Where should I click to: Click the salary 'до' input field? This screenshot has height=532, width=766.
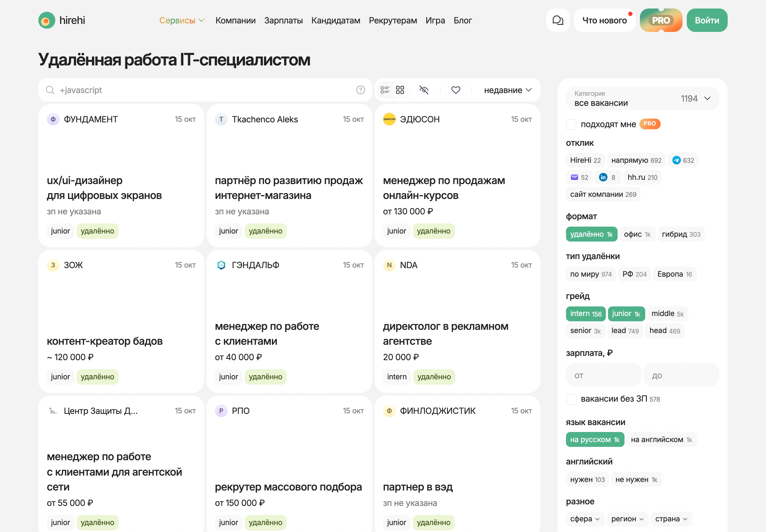(681, 375)
